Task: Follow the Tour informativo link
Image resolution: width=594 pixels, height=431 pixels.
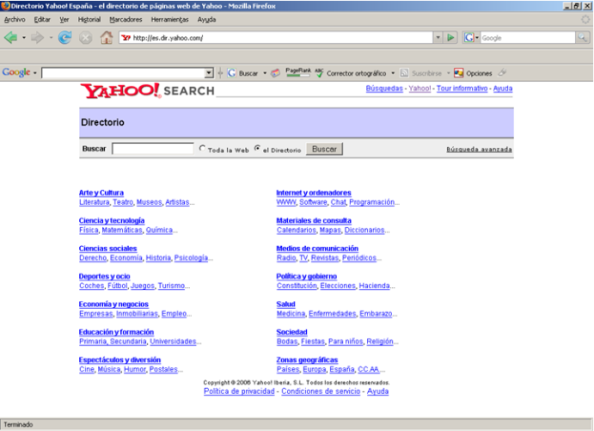Action: pos(462,88)
